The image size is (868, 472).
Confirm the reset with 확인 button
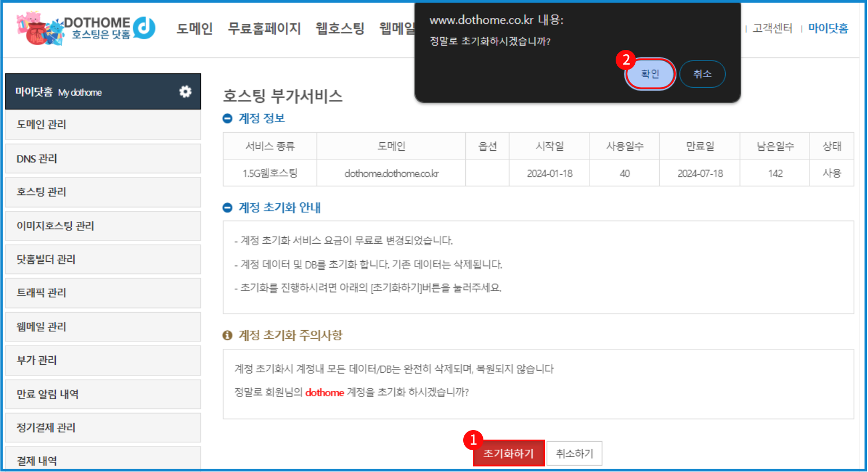650,74
